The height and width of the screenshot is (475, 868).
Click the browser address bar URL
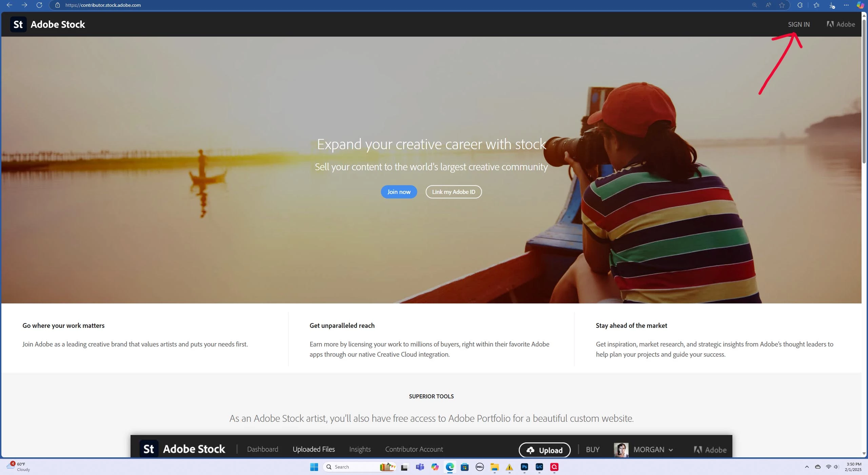103,5
